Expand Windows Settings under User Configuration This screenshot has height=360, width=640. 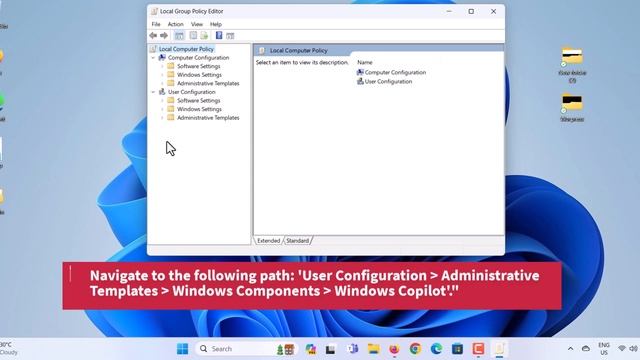pyautogui.click(x=162, y=109)
